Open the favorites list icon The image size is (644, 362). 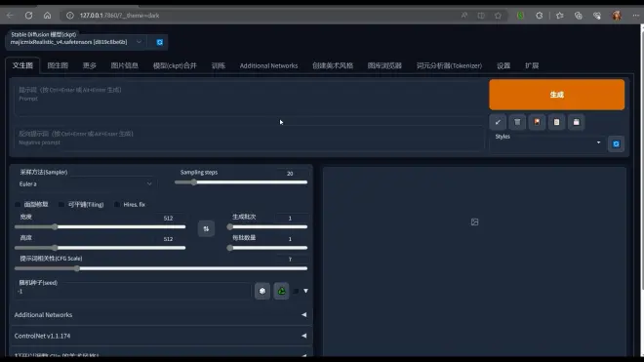[x=559, y=16]
